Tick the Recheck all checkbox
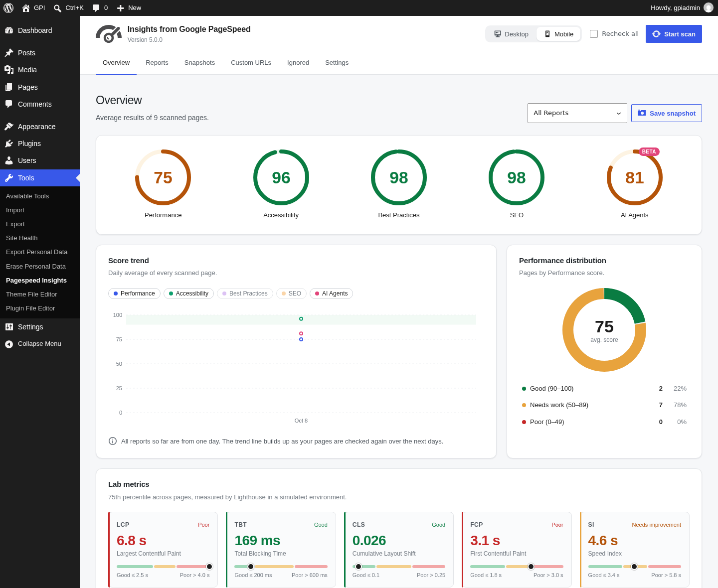This screenshot has height=588, width=718. [594, 34]
